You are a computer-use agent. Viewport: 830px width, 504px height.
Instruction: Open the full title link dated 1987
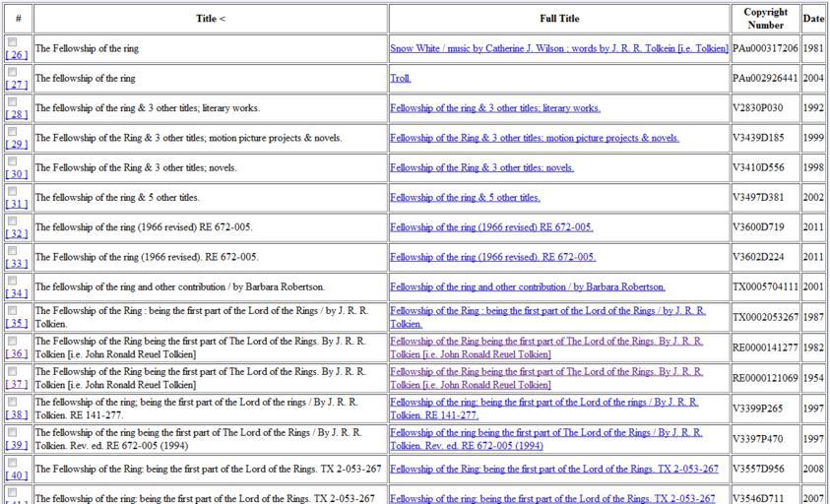[546, 317]
